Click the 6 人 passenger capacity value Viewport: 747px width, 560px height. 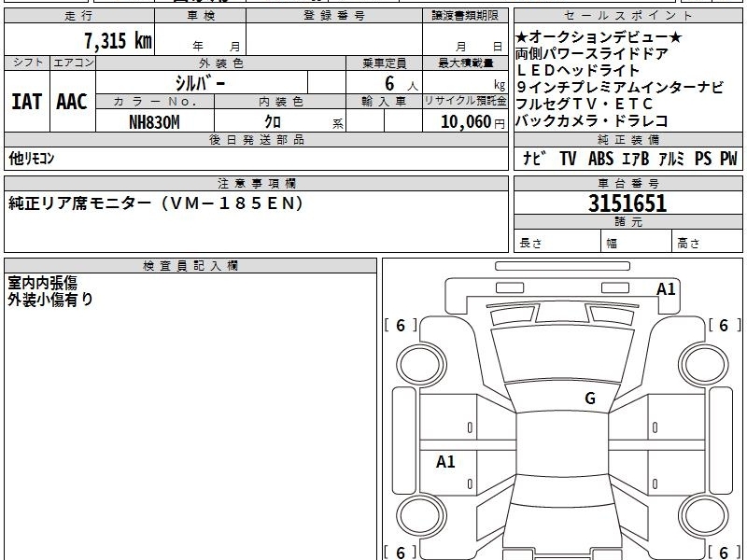(x=401, y=84)
